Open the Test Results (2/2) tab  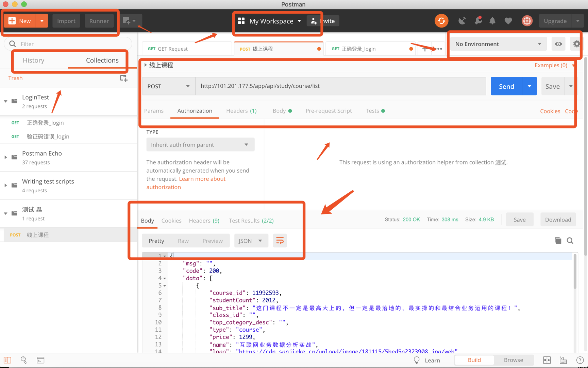(251, 221)
